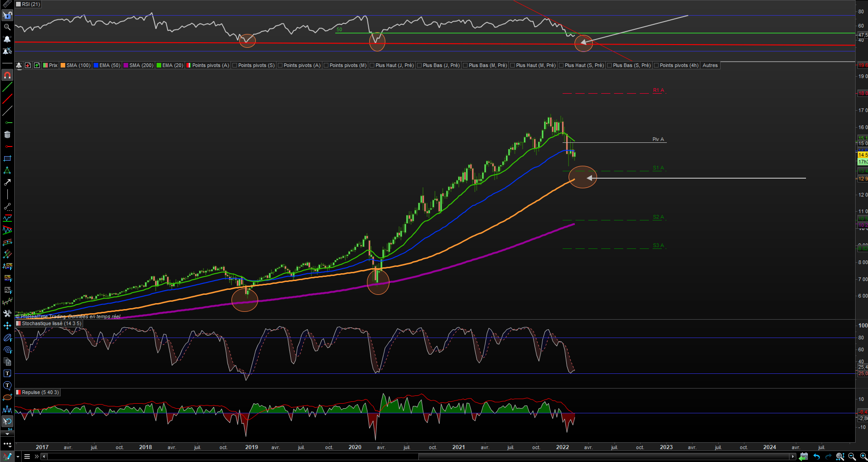Click the green up-arrow icon in the price bar
The width and height of the screenshot is (868, 462).
[x=37, y=65]
